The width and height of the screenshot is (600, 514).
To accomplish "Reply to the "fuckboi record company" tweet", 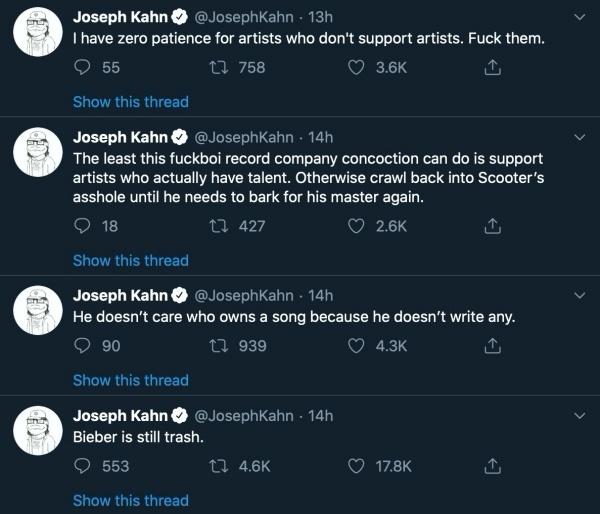I will coord(83,227).
